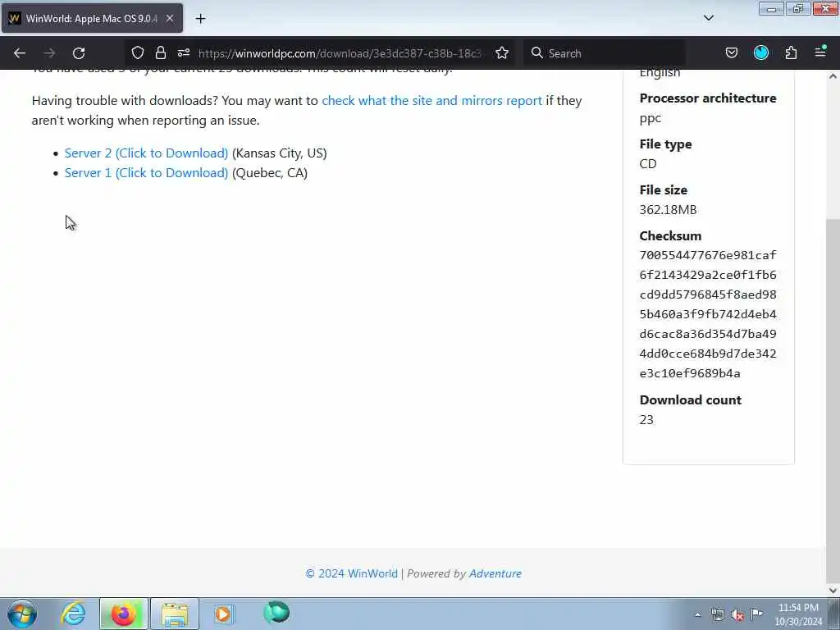Open site permissions icon in address bar
Image resolution: width=840 pixels, height=630 pixels.
pyautogui.click(x=184, y=53)
